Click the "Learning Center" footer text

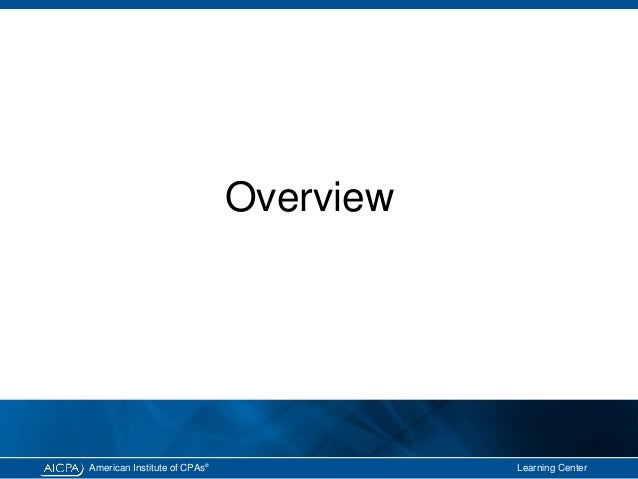[552, 468]
